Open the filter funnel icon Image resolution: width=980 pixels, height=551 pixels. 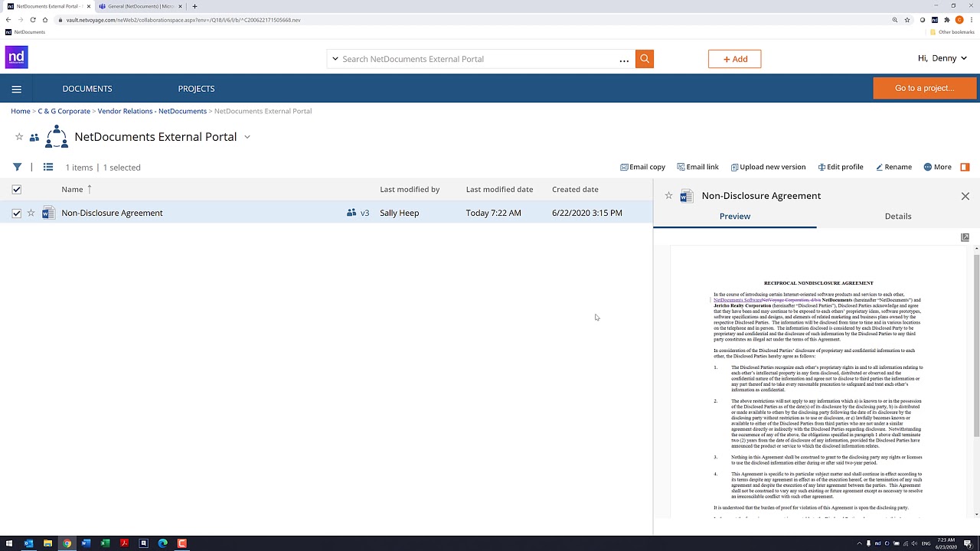(17, 167)
